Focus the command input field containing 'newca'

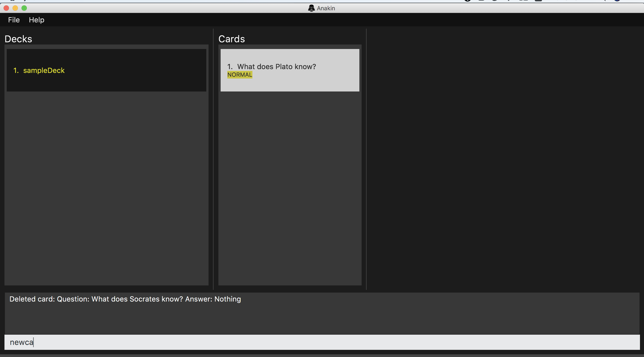(322, 342)
